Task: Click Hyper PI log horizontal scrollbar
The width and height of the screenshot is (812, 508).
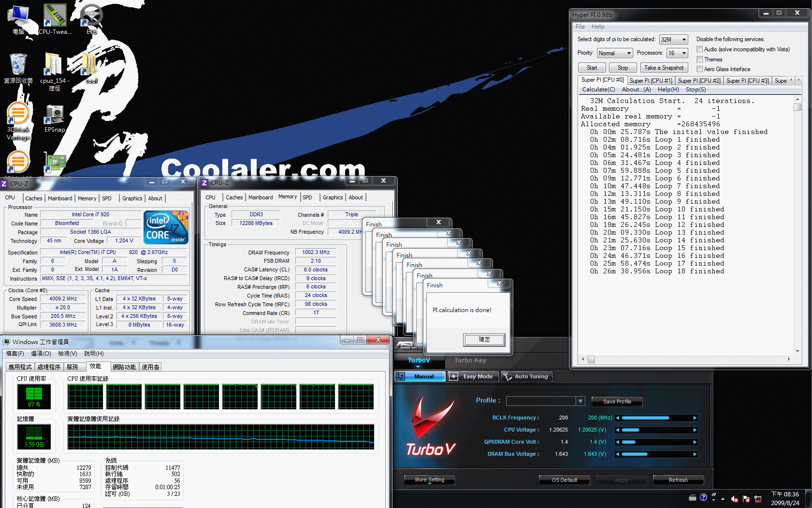Action: [x=686, y=359]
